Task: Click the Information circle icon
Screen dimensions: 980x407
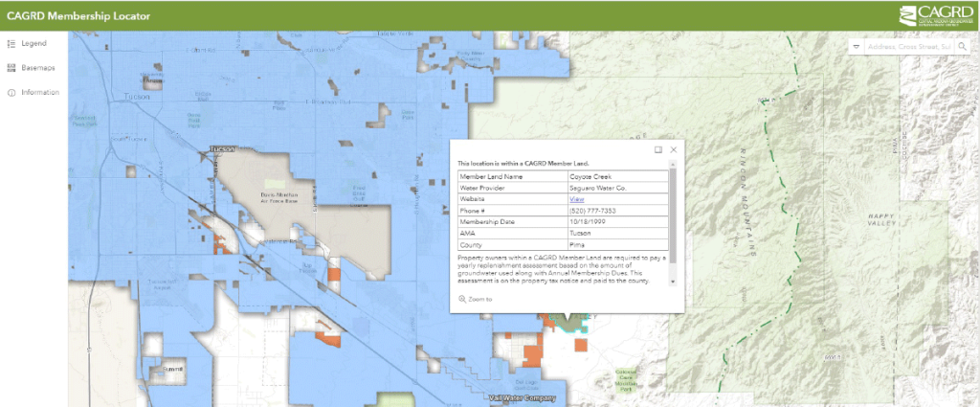Action: (11, 93)
